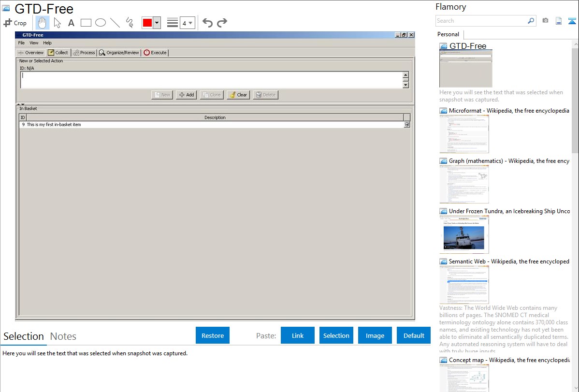This screenshot has height=392, width=579.
Task: Click the Flamory search magnifier icon
Action: click(x=531, y=21)
